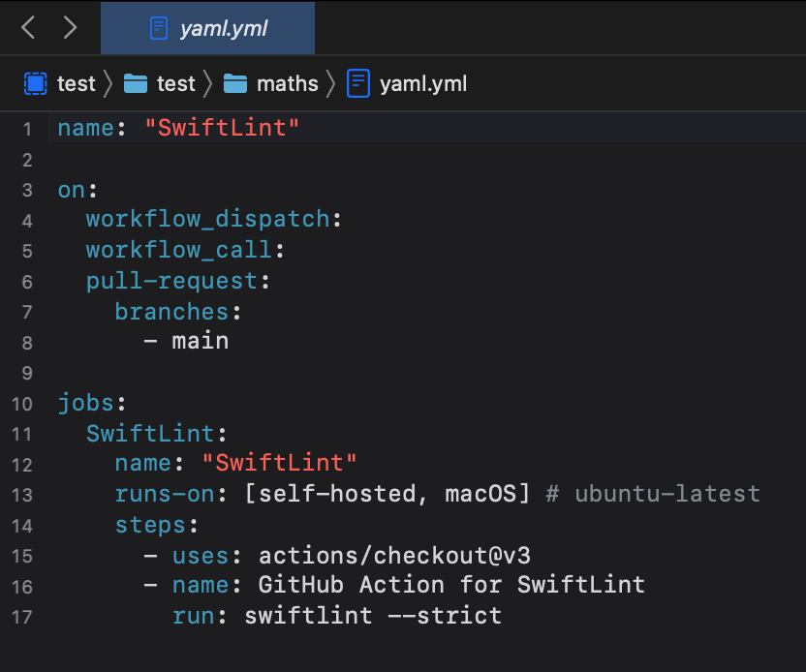Expand chevron after test project breadcrumb
The width and height of the screenshot is (806, 672).
[x=108, y=83]
